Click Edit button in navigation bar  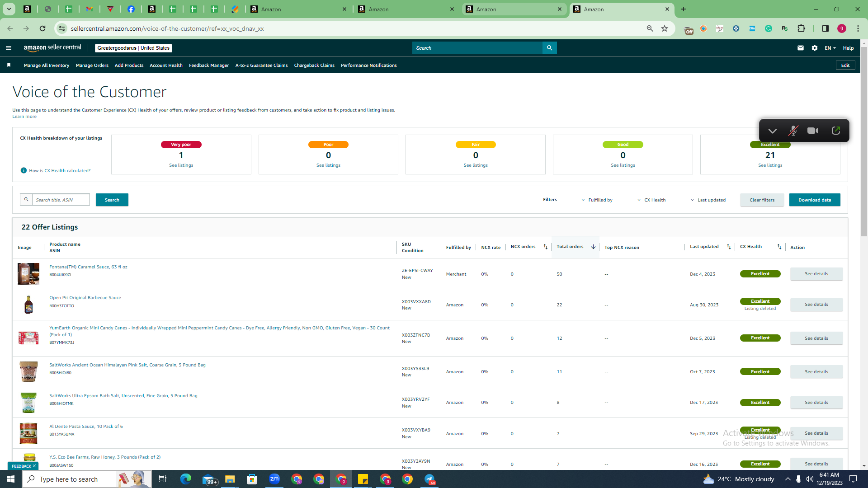pos(845,65)
